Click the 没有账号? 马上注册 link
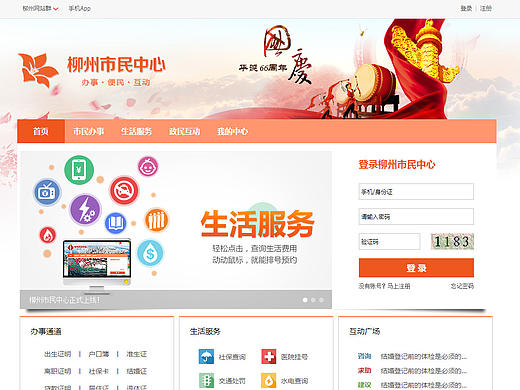Viewport: 520px width, 390px height. [384, 286]
